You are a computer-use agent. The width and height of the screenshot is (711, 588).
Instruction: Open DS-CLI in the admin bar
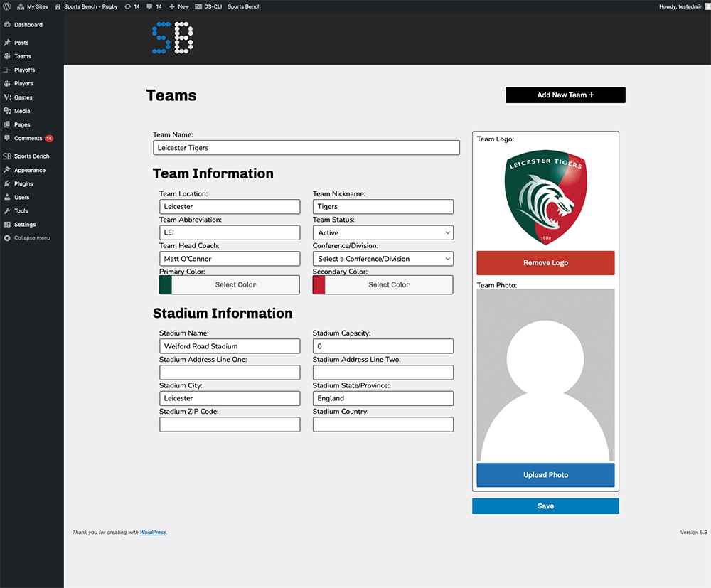208,6
